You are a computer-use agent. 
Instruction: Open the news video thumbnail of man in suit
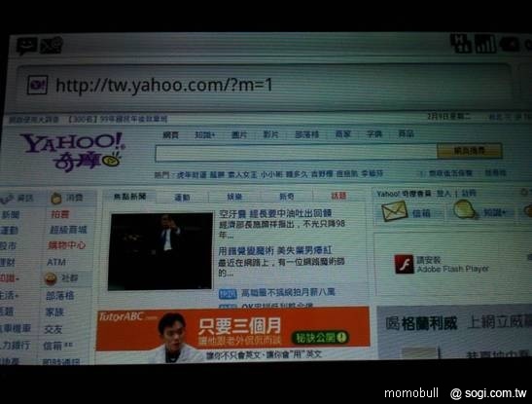click(160, 251)
